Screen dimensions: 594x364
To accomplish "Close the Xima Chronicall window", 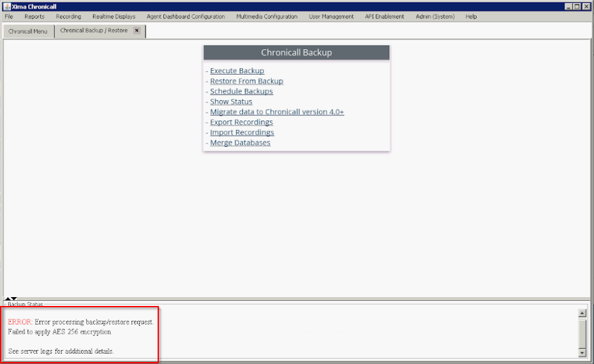I will 586,6.
